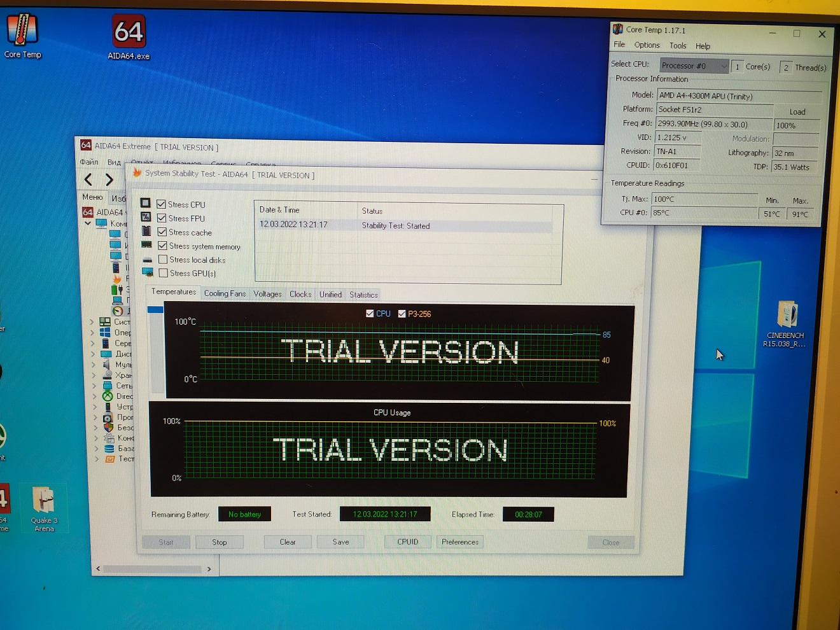This screenshot has width=840, height=630.
Task: Switch to Unified tab
Action: pyautogui.click(x=330, y=294)
